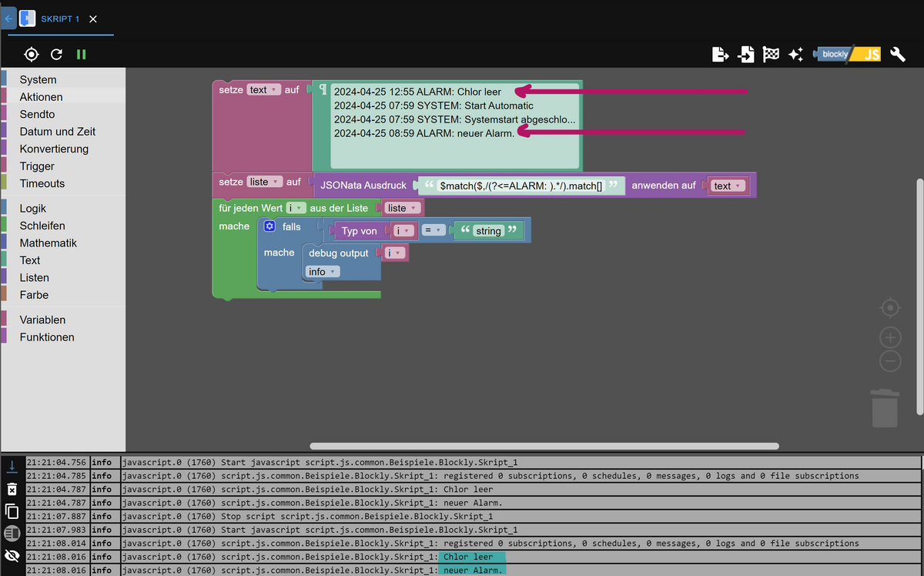Click the workspace zoom in button
This screenshot has width=924, height=576.
(890, 337)
